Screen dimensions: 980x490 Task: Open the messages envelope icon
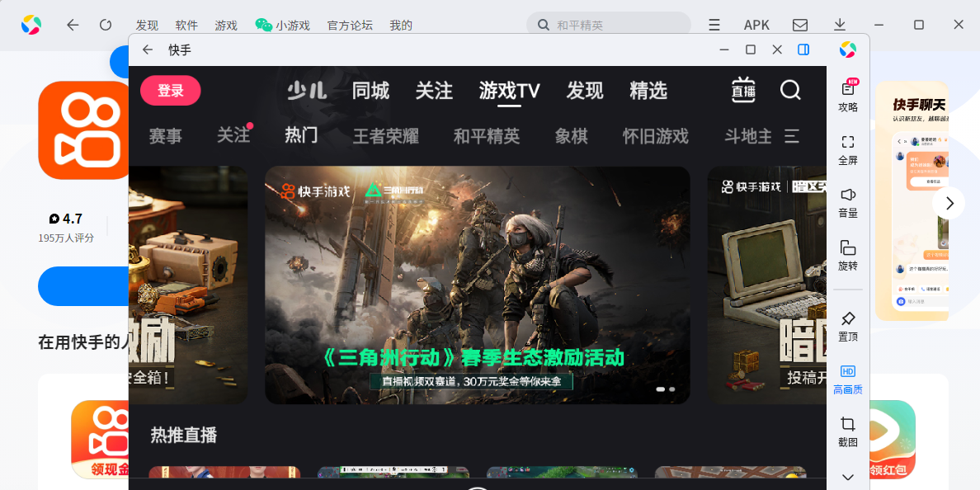click(x=800, y=25)
